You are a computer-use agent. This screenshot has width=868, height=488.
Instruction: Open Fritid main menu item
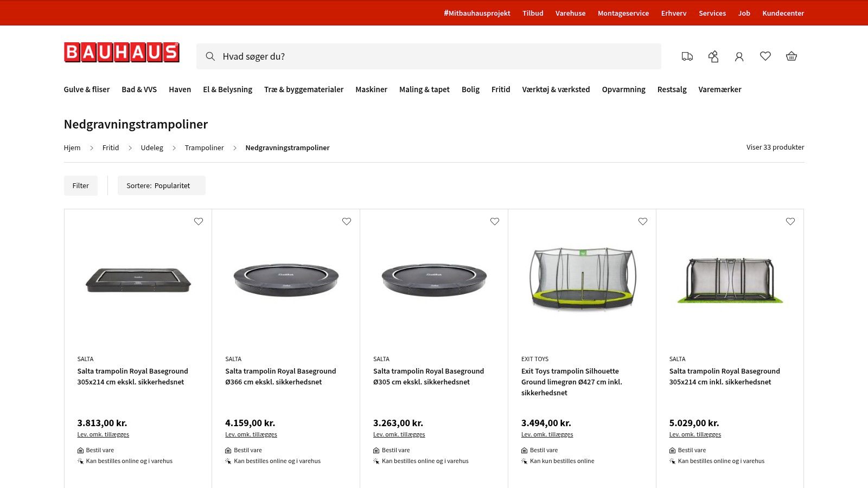coord(501,89)
